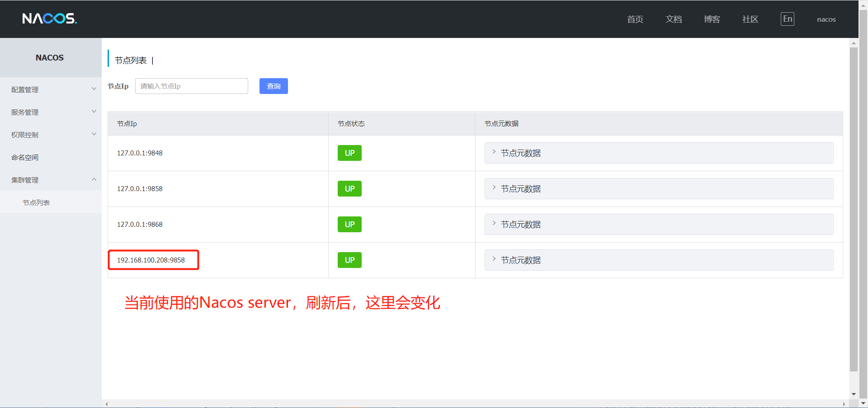The width and height of the screenshot is (868, 408).
Task: Click the 查询 button
Action: [x=274, y=86]
